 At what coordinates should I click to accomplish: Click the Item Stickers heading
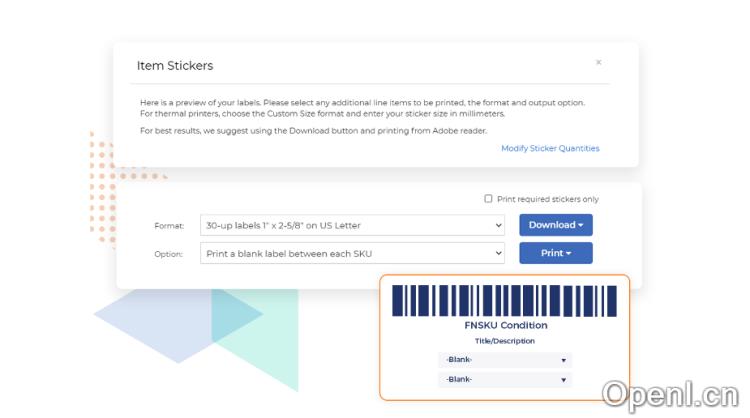point(175,66)
